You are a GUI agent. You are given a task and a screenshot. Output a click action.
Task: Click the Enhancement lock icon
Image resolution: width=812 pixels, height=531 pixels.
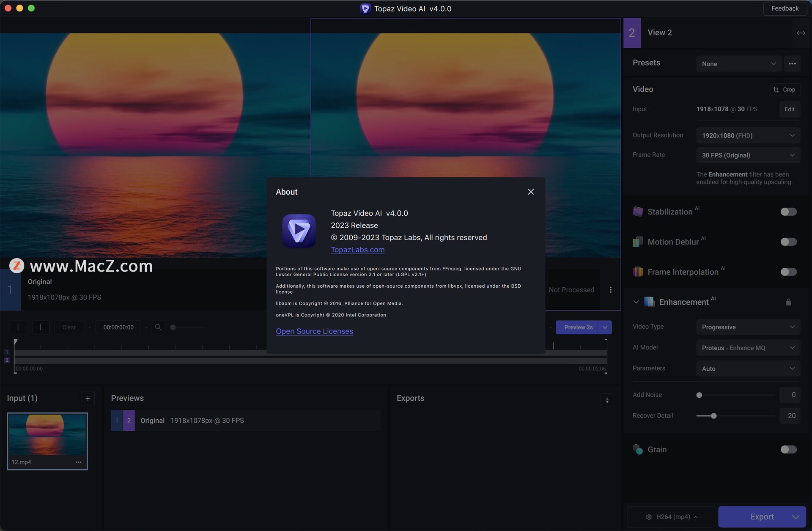click(788, 302)
